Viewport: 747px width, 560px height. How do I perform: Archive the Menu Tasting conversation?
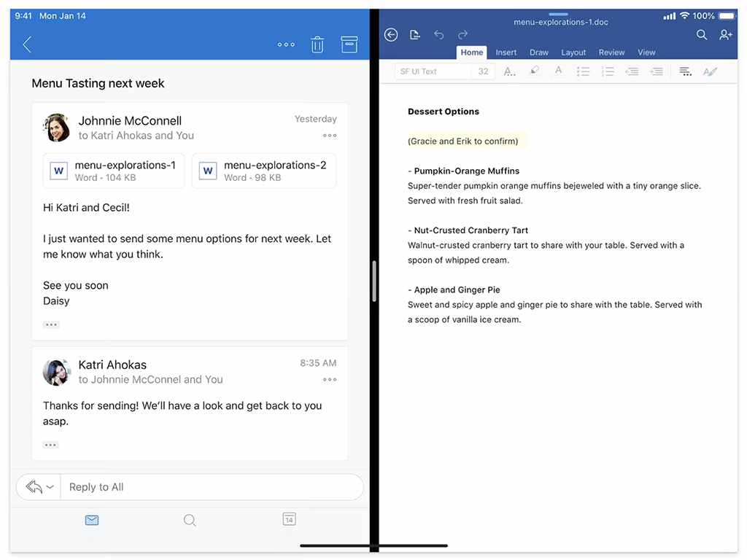pyautogui.click(x=349, y=44)
